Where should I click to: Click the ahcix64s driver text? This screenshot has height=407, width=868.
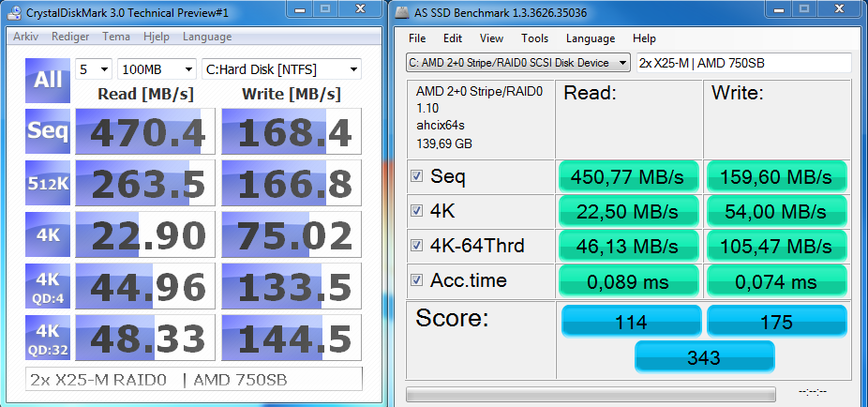pos(441,126)
